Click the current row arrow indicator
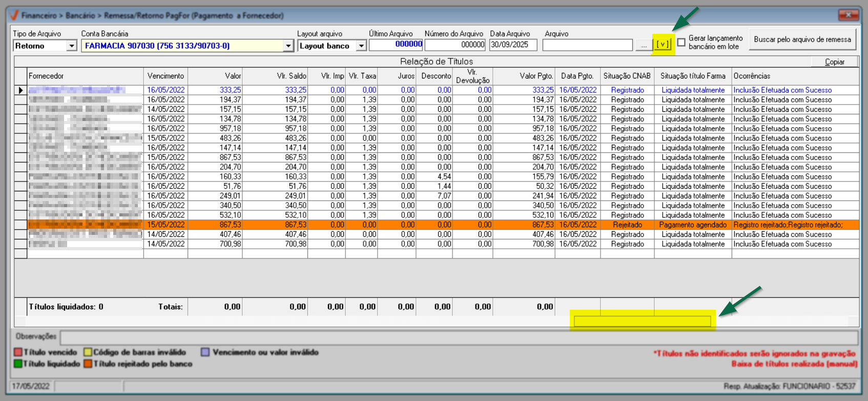Image resolution: width=868 pixels, height=401 pixels. point(20,90)
